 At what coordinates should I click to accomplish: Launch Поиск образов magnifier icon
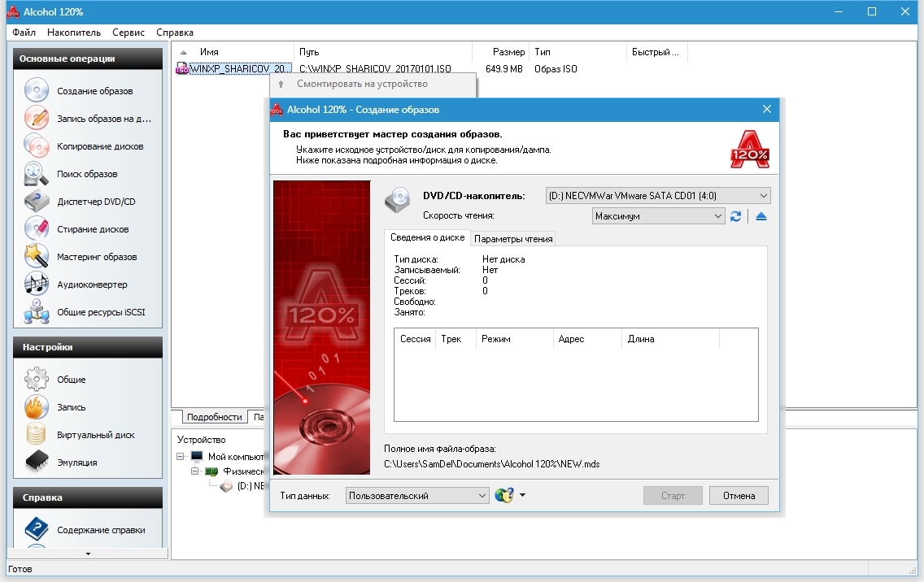[x=37, y=174]
